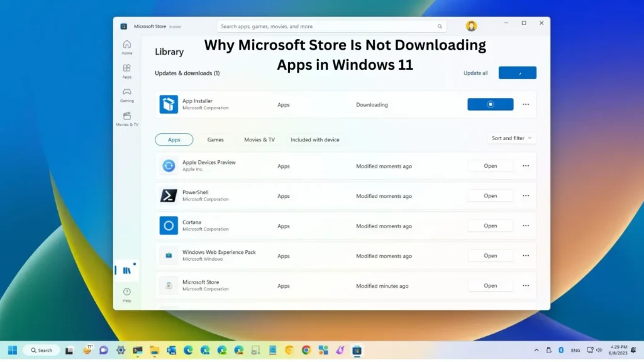Deselect the Apps filter pill
Screen dimensions: 644x362
pyautogui.click(x=174, y=140)
